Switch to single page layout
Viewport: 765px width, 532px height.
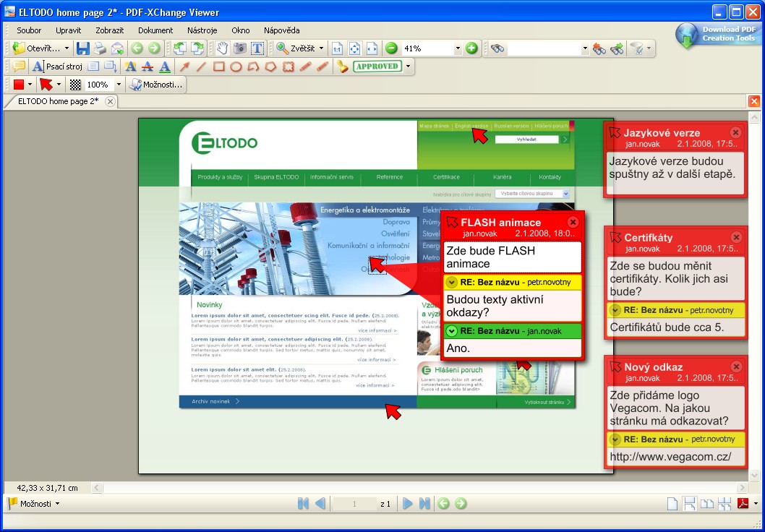pyautogui.click(x=672, y=504)
